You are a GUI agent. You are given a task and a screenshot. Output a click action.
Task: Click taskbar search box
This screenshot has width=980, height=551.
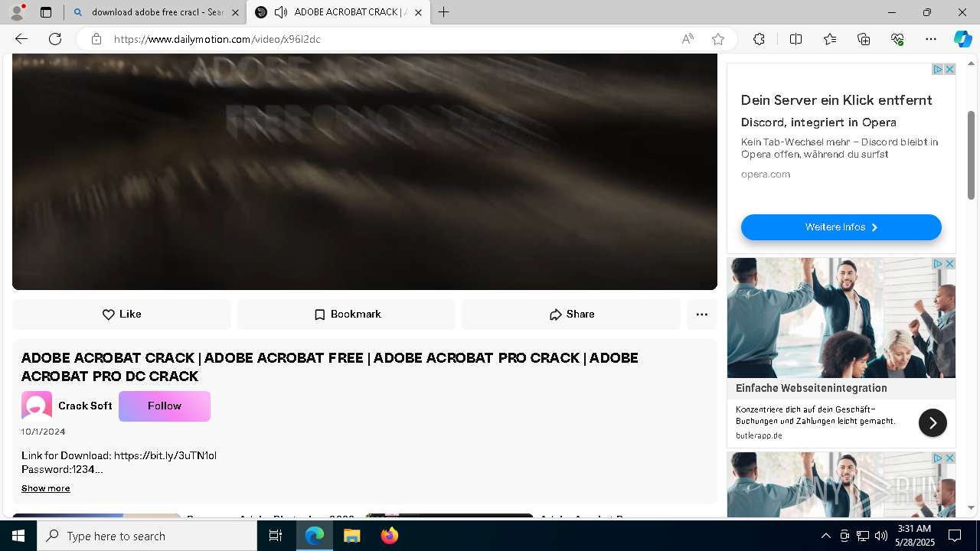pyautogui.click(x=147, y=536)
